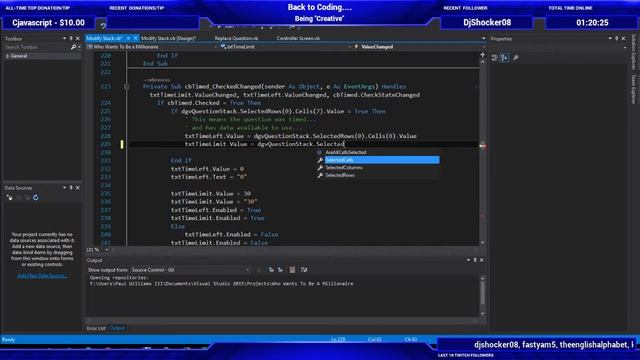This screenshot has width=640, height=360.
Task: Toggle pin on Modify Stack.vb tab
Action: (128, 38)
